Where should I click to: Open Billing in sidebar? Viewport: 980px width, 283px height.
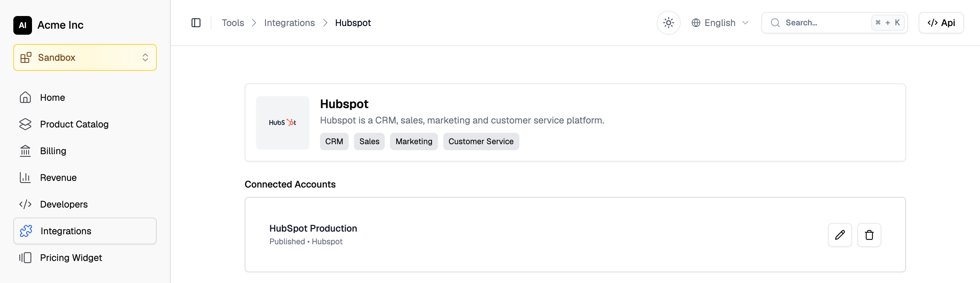pyautogui.click(x=85, y=151)
